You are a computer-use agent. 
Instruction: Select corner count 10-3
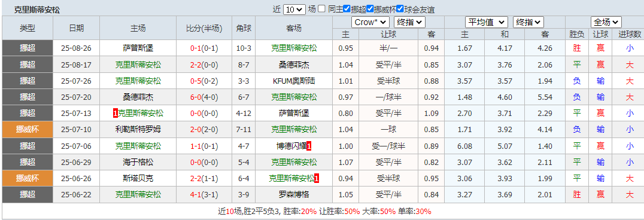click(x=244, y=48)
